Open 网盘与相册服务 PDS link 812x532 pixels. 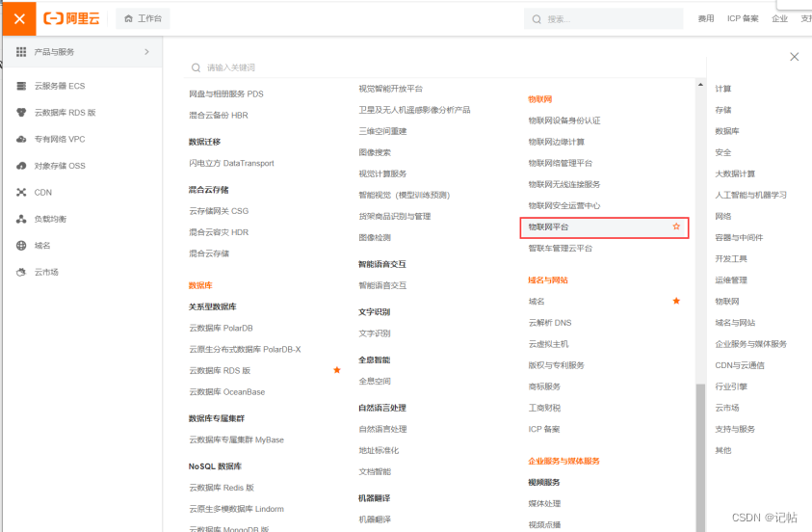coord(226,93)
